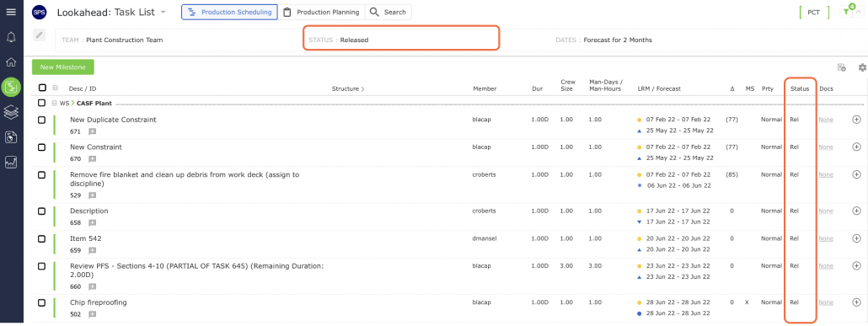Open the layers sidebar icon
The image size is (868, 326).
point(10,112)
